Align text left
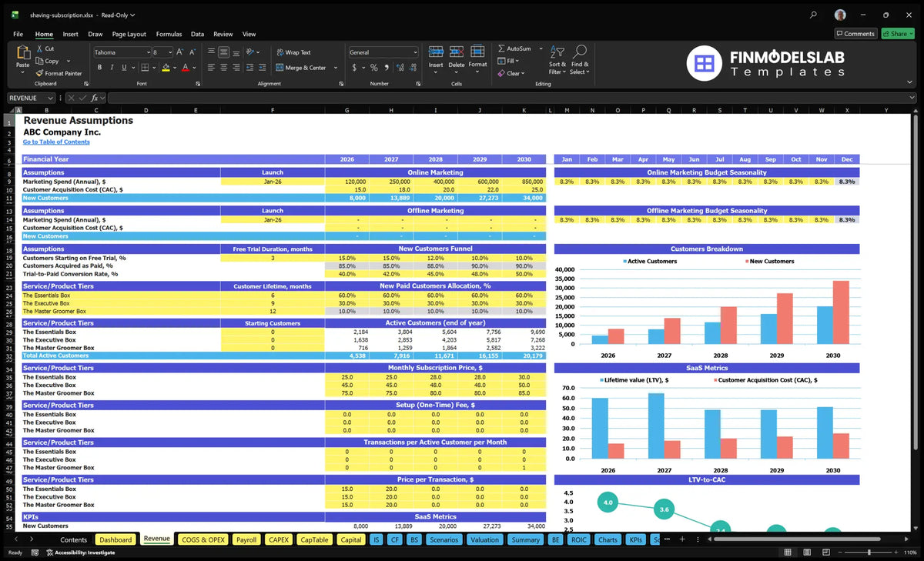Image resolution: width=924 pixels, height=561 pixels. click(212, 68)
